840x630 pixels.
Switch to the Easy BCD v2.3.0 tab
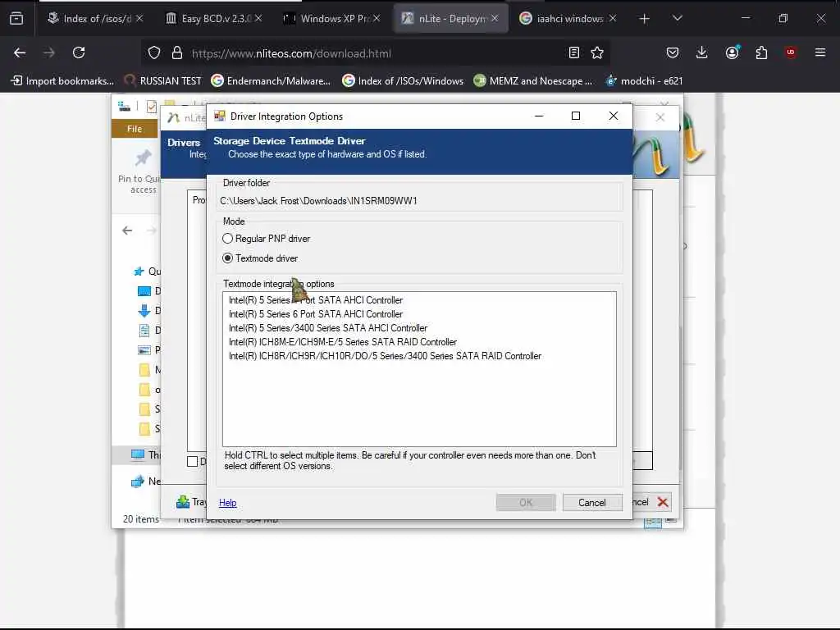214,18
